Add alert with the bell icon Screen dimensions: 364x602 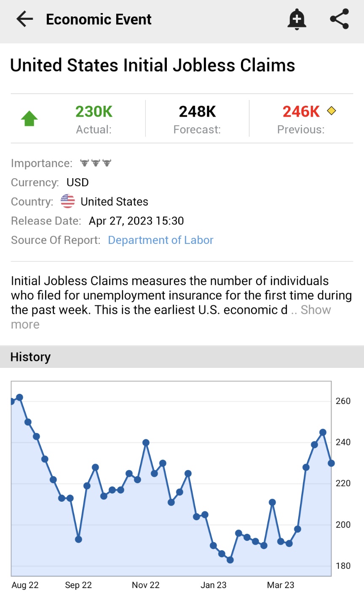point(297,19)
